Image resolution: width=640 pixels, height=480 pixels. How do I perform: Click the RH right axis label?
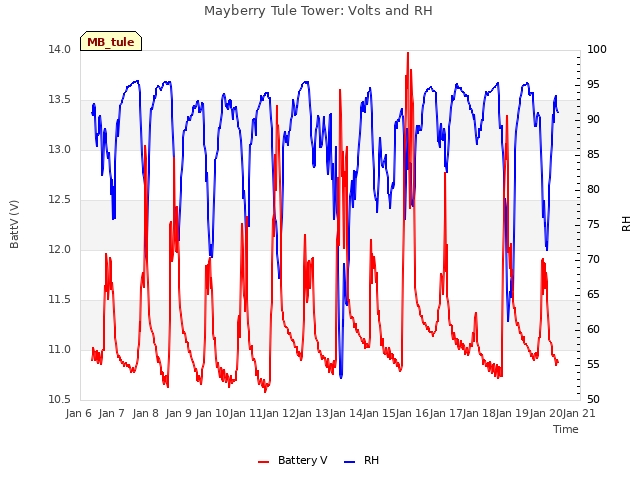tap(626, 224)
